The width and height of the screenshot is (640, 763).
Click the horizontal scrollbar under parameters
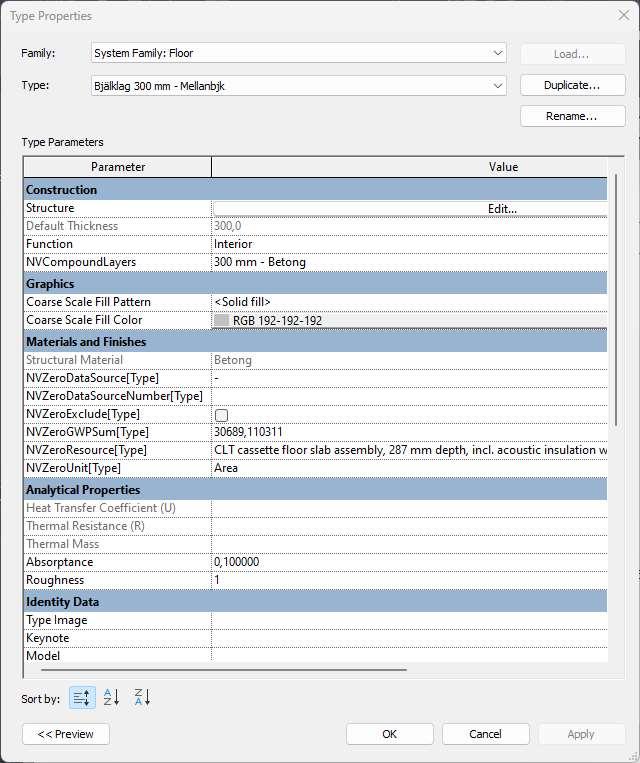224,670
